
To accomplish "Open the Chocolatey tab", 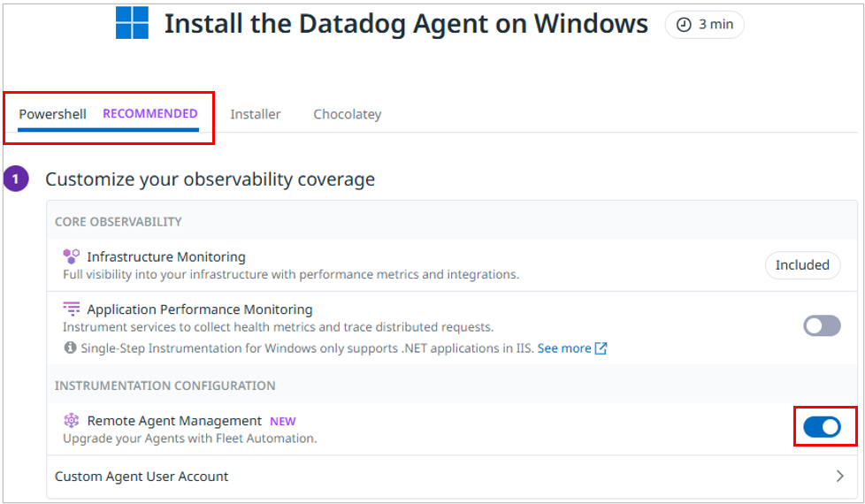I will pyautogui.click(x=347, y=114).
